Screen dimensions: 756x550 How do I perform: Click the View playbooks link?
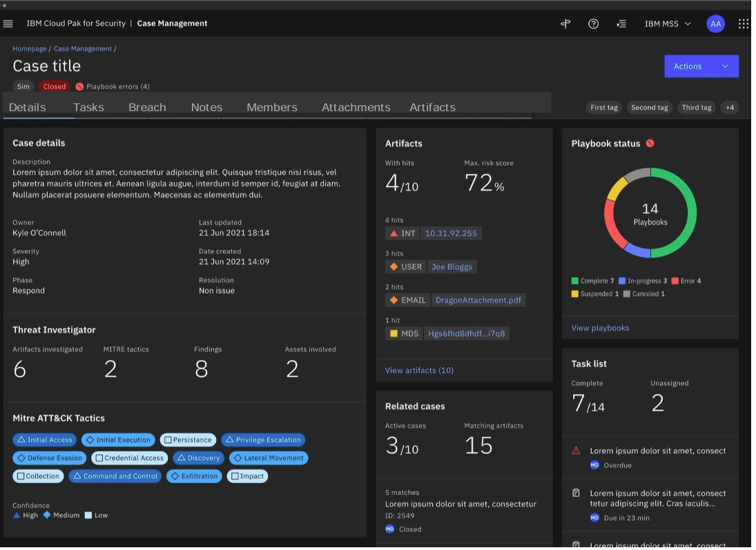tap(599, 327)
